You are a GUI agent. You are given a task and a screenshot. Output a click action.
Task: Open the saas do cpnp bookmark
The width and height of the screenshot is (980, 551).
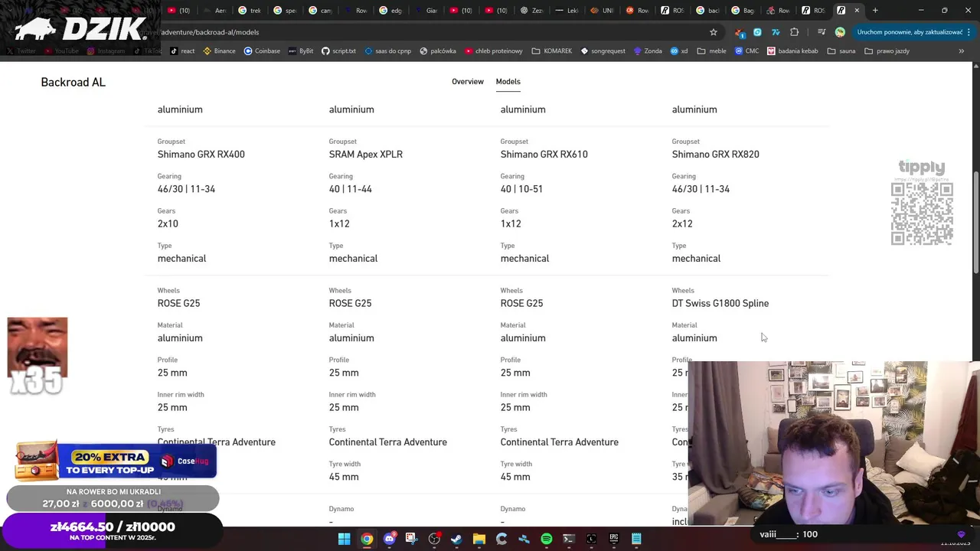(387, 51)
